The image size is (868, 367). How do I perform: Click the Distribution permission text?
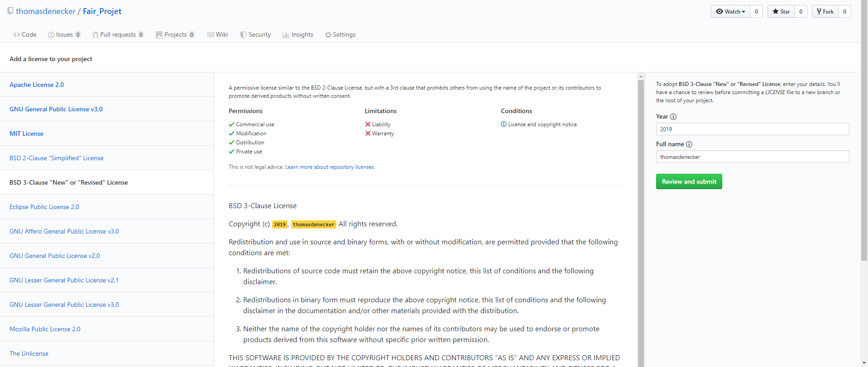[x=250, y=143]
